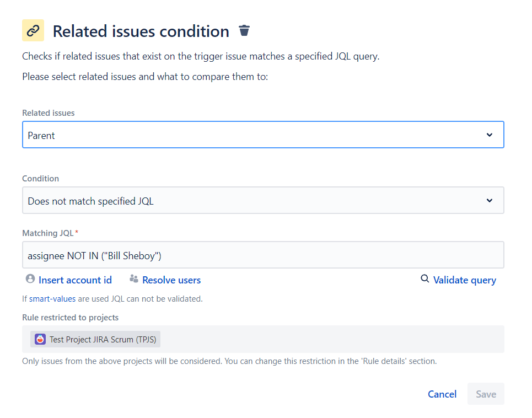The width and height of the screenshot is (532, 418).
Task: Click the Matching JQL field label
Action: pyautogui.click(x=48, y=233)
